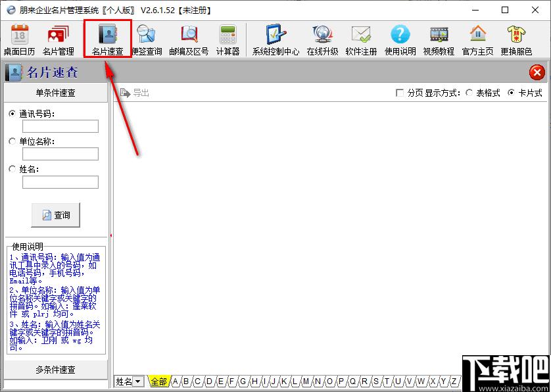Launch the 计算器 calculator
Image resolution: width=551 pixels, height=392 pixels.
(x=228, y=39)
